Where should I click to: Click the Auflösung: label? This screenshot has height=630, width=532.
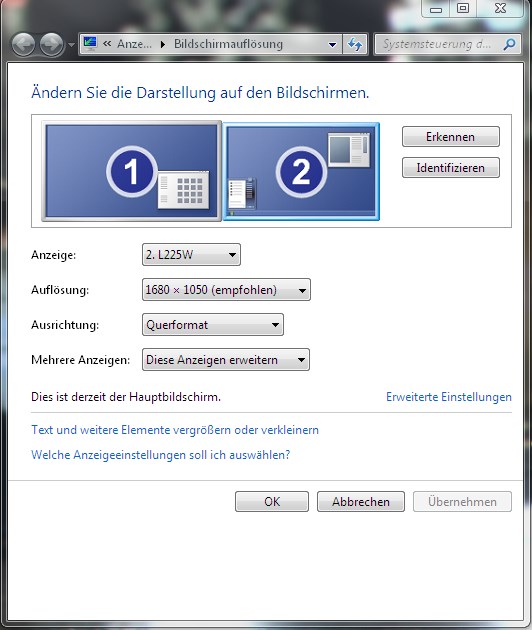pos(60,290)
